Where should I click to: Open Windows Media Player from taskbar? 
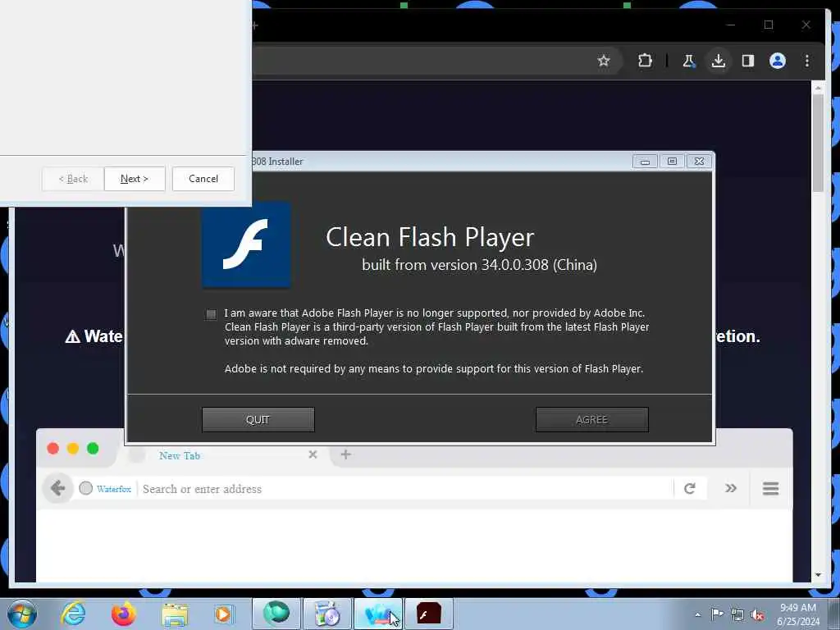(223, 614)
